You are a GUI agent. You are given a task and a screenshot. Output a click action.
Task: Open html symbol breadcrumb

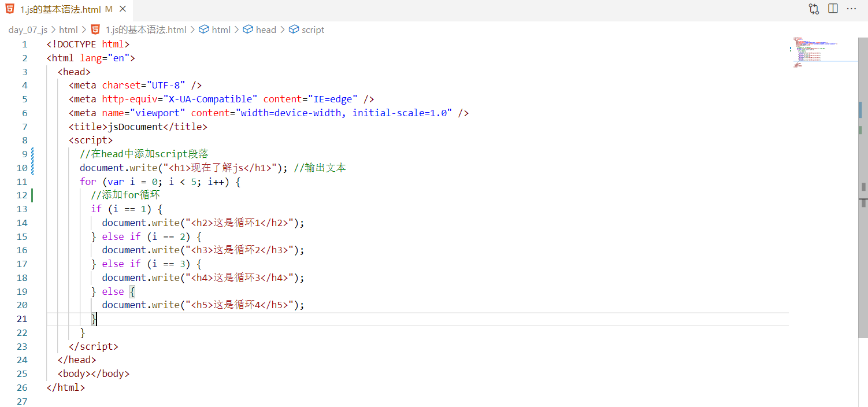(x=221, y=29)
